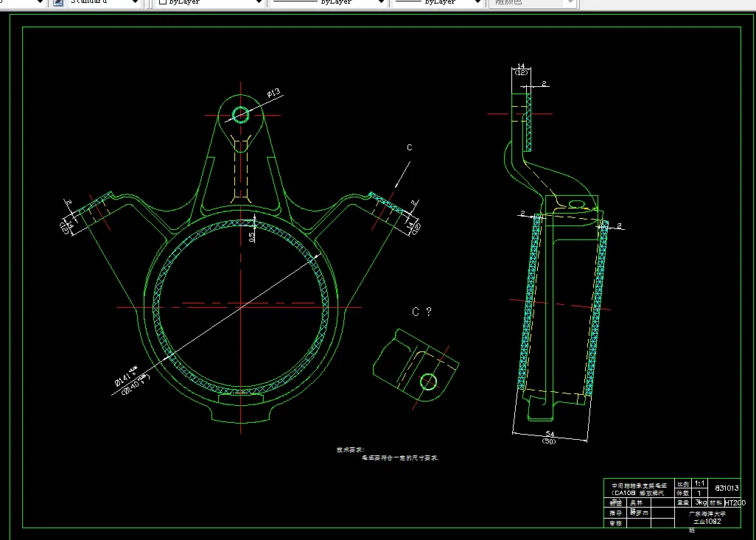Open the greyed-out 随颜色 plot style dropdown
This screenshot has height=540, width=756.
pos(571,2)
